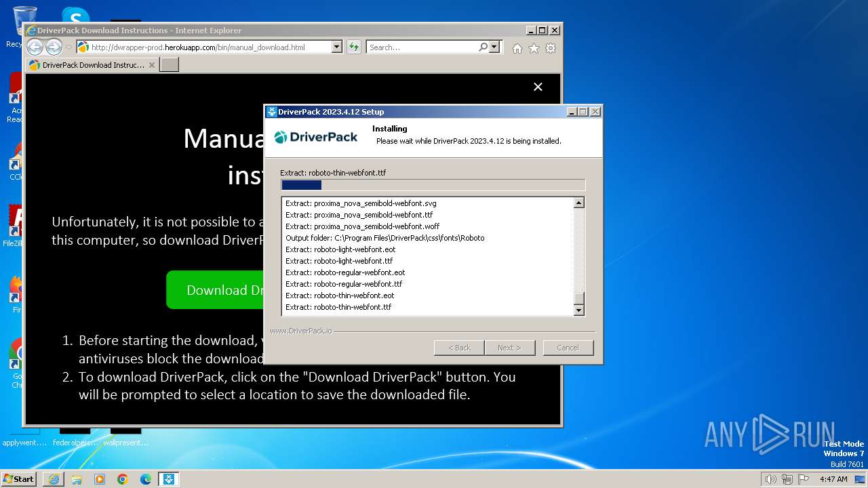
Task: Select log line proxima_nova_semibold-webfont.svg
Action: point(361,203)
